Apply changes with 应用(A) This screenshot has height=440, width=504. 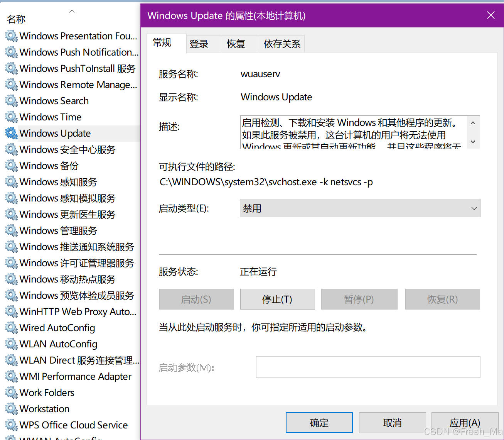465,423
